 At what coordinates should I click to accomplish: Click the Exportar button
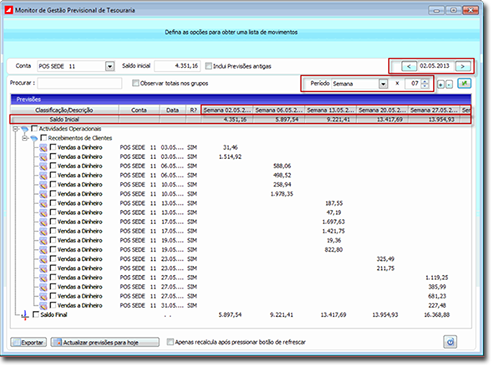(29, 342)
